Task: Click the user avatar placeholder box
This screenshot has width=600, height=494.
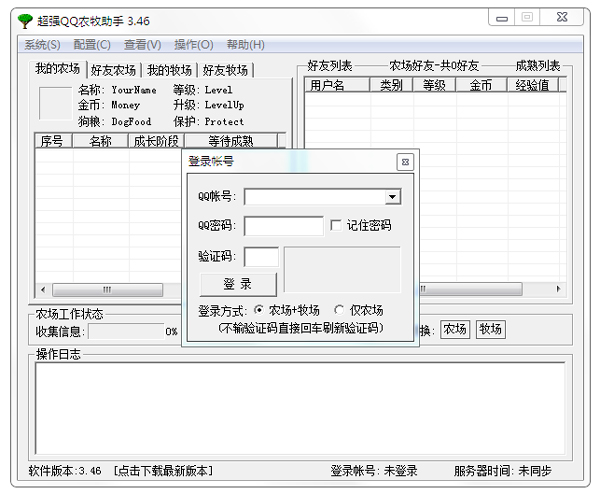Action: [55, 104]
